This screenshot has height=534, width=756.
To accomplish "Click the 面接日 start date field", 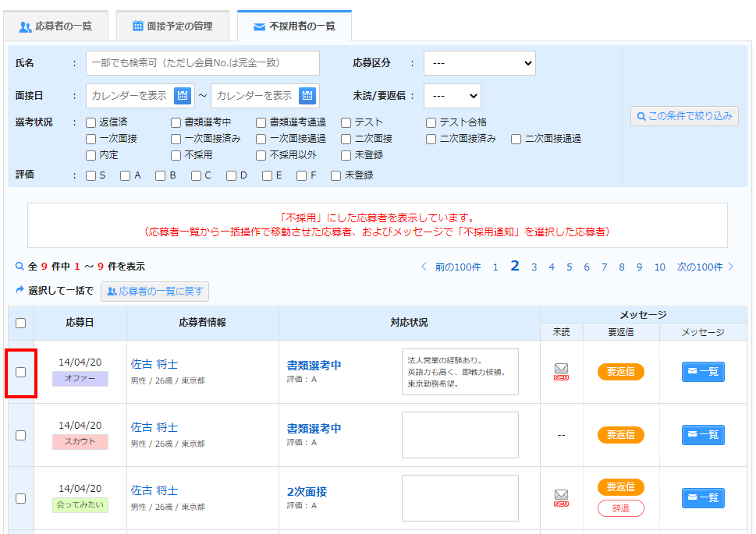I will coord(140,96).
